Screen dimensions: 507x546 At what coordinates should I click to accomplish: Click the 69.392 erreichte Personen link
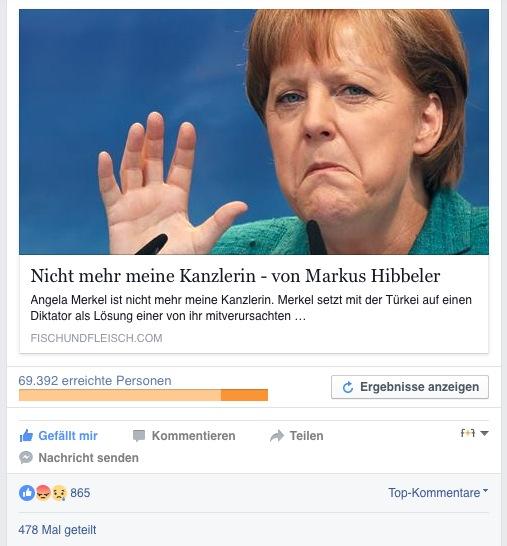click(x=95, y=381)
